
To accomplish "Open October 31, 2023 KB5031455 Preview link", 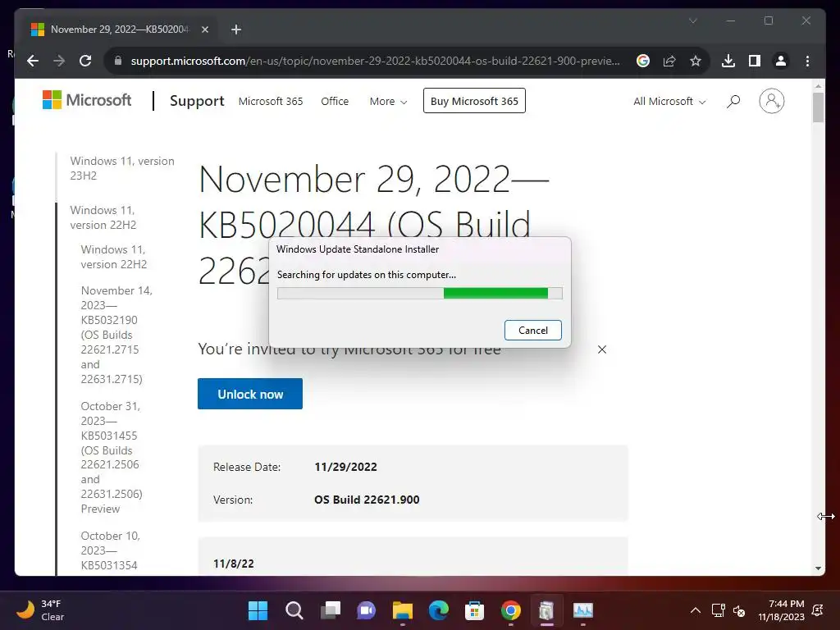I will tap(112, 457).
